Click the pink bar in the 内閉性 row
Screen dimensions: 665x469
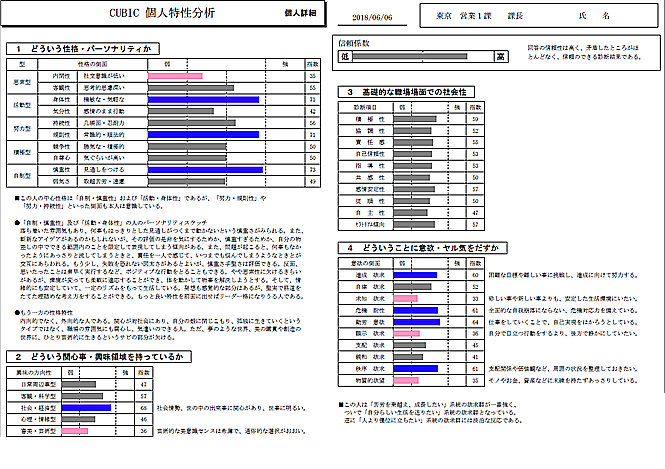(x=175, y=76)
